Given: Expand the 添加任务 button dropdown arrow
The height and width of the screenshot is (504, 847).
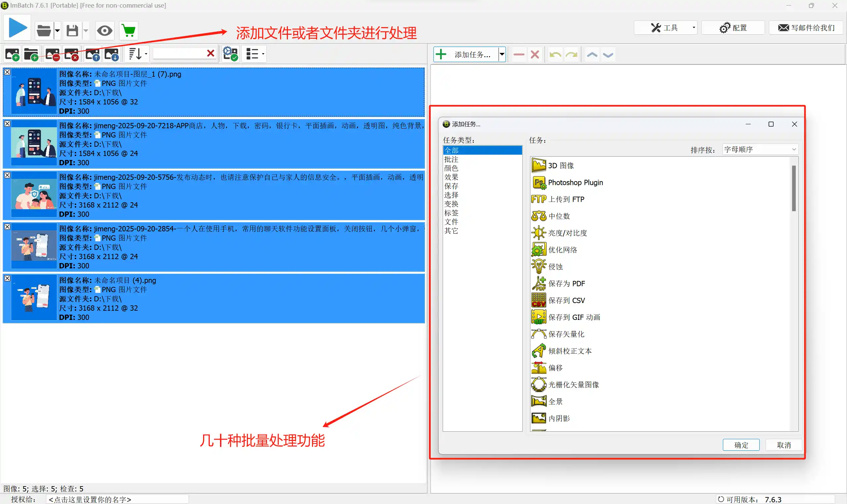Looking at the screenshot, I should [502, 54].
